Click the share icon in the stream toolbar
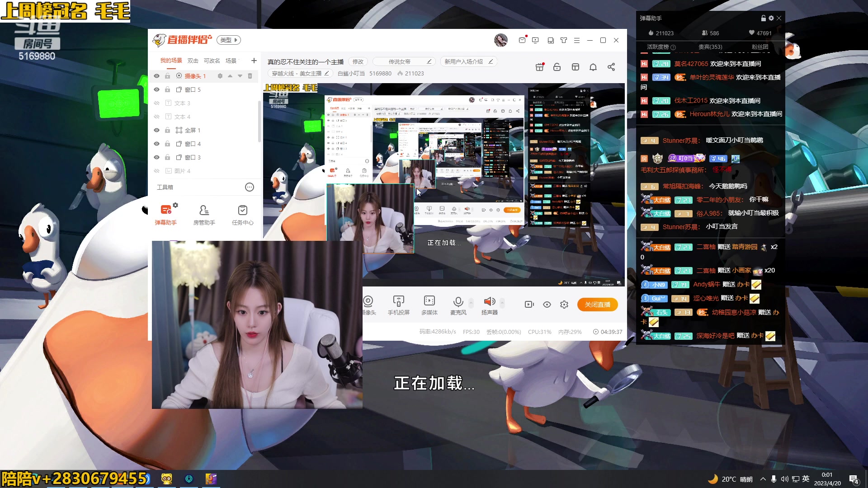 (611, 67)
